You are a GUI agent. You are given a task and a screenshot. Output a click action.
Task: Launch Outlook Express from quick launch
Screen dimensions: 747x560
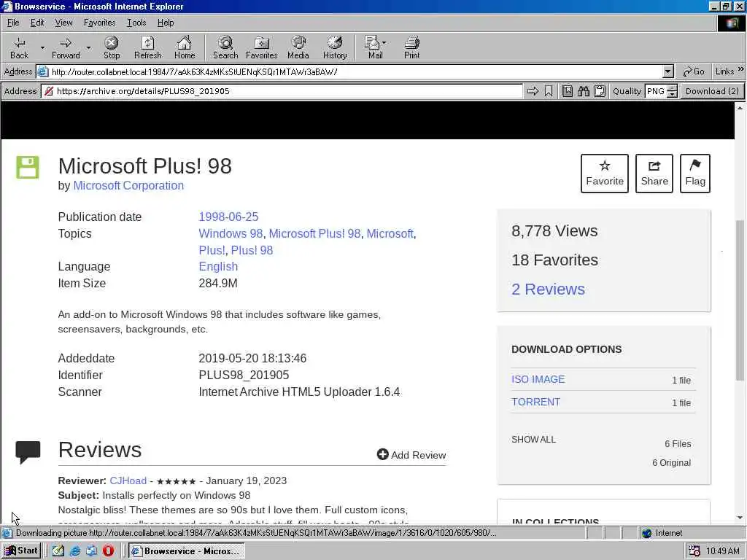point(91,551)
